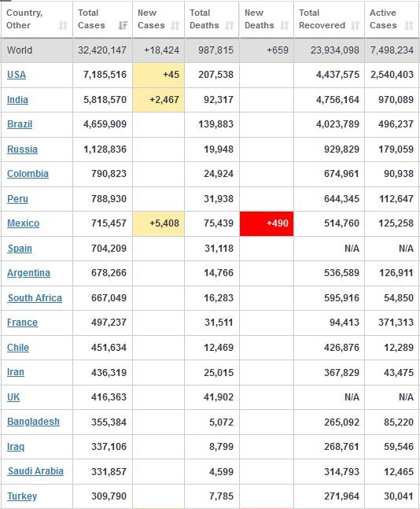Sort by New Deaths arrows icon

[x=285, y=25]
